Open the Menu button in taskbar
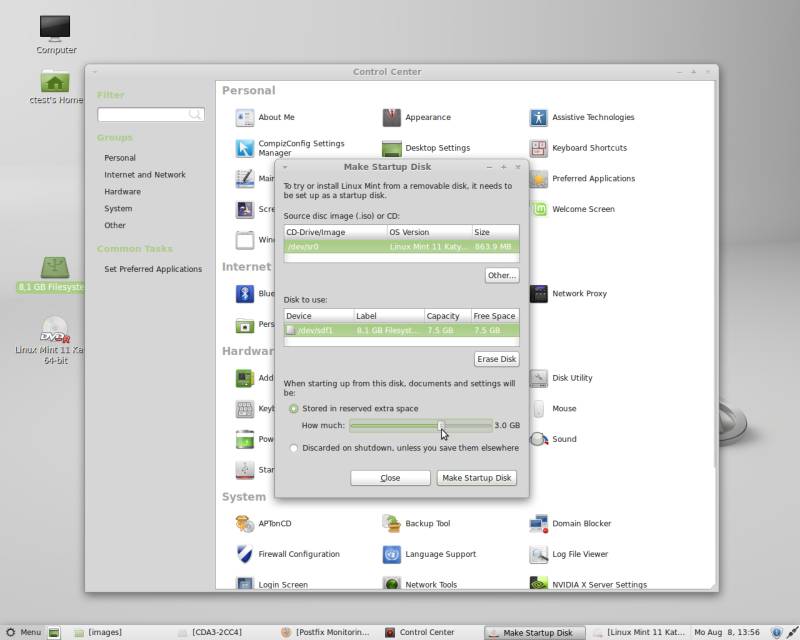800x640 pixels. (x=23, y=632)
